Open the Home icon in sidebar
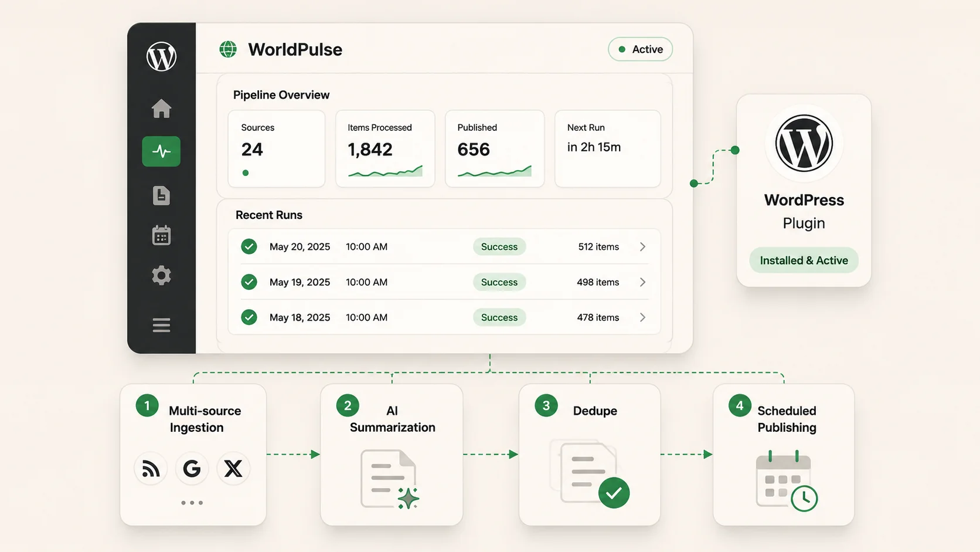Viewport: 980px width, 552px height. coord(161,109)
